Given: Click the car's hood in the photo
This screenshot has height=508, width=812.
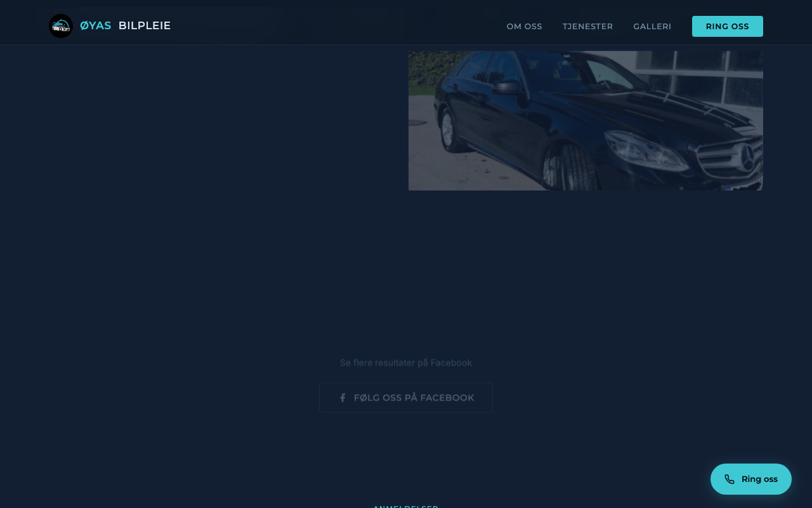Looking at the screenshot, I should [660, 111].
